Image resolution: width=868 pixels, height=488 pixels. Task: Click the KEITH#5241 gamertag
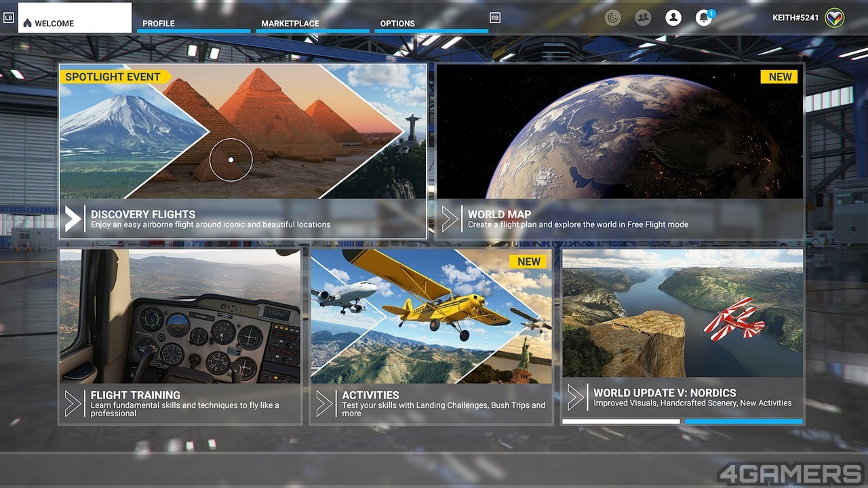tap(796, 18)
